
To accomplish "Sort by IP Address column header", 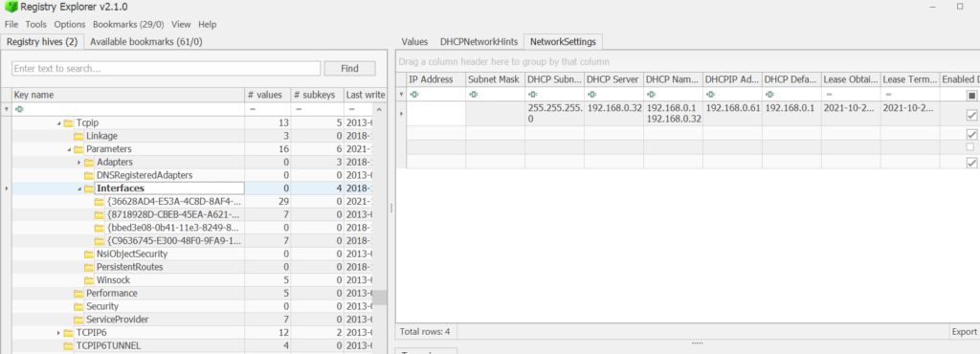I will (x=436, y=80).
